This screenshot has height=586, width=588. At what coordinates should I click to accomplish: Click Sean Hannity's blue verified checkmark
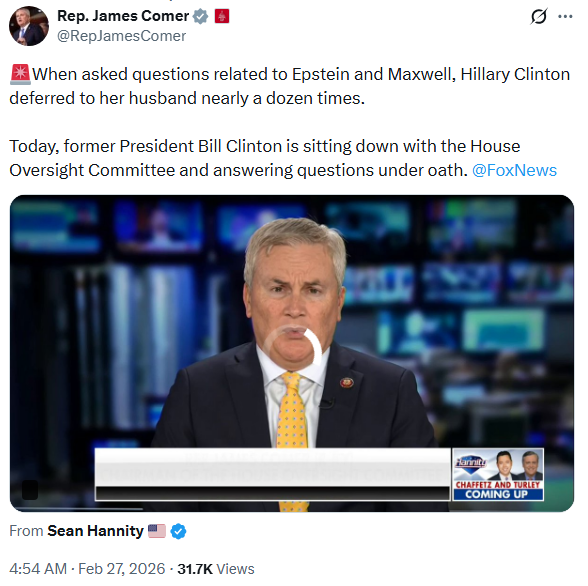point(178,531)
